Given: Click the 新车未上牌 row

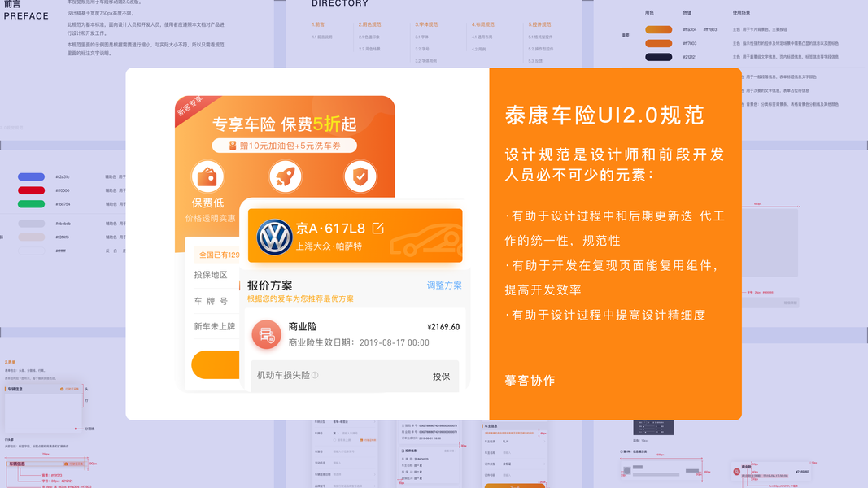Looking at the screenshot, I should [215, 326].
